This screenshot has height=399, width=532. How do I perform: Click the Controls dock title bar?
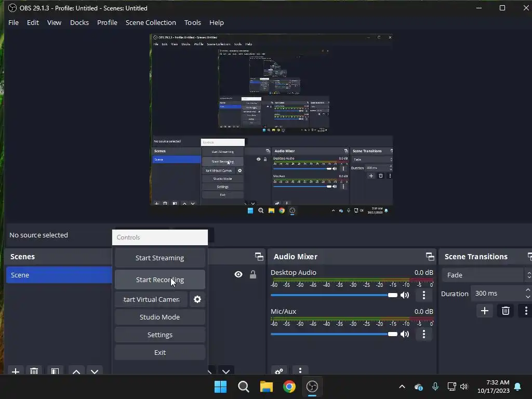[x=160, y=237]
